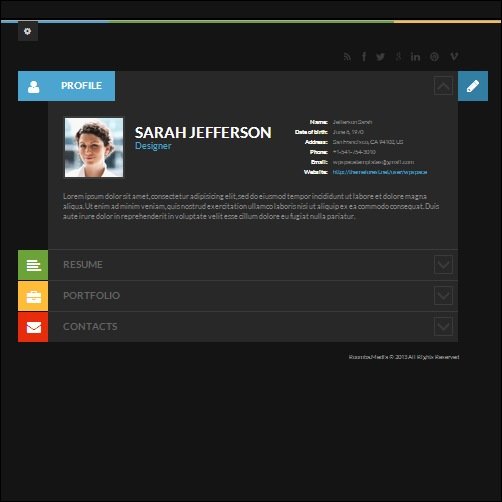
Task: Open the Portfolio tab label
Action: click(x=91, y=296)
